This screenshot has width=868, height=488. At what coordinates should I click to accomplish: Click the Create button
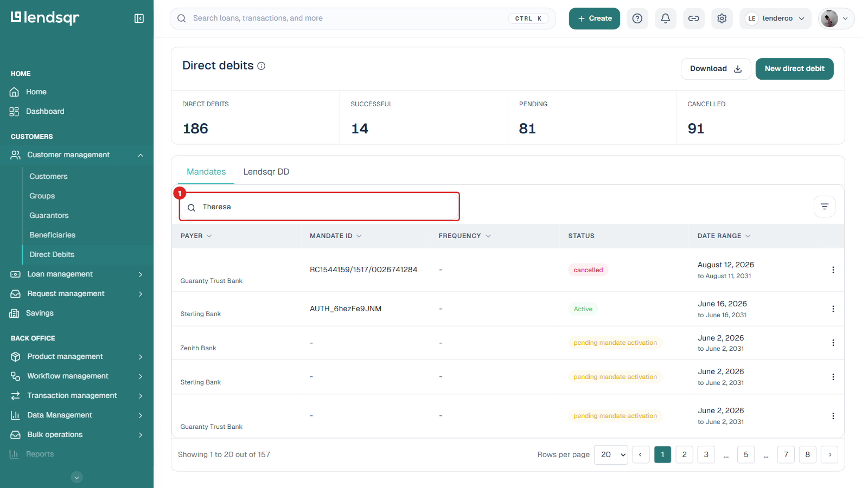(x=595, y=18)
